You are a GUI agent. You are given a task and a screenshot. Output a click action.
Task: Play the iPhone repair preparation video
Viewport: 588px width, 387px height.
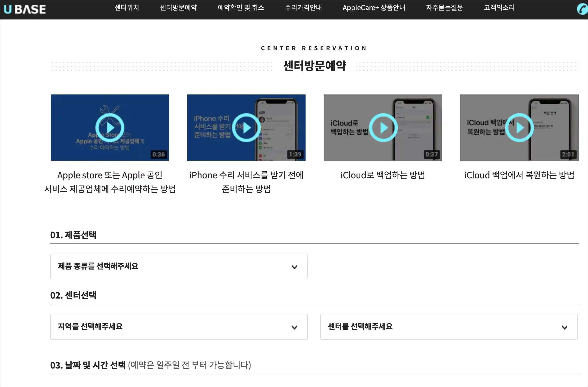coord(246,128)
